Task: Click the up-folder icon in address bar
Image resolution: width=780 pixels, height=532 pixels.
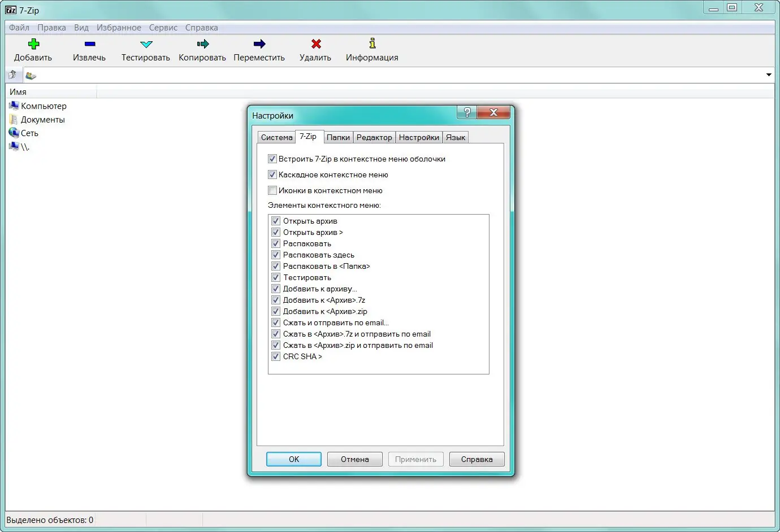Action: pyautogui.click(x=12, y=75)
